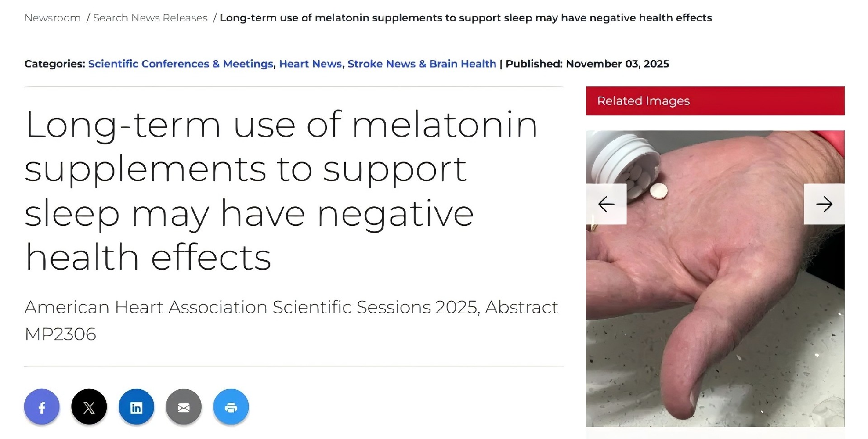The height and width of the screenshot is (439, 868).
Task: Email this article using envelope icon
Action: [x=184, y=407]
